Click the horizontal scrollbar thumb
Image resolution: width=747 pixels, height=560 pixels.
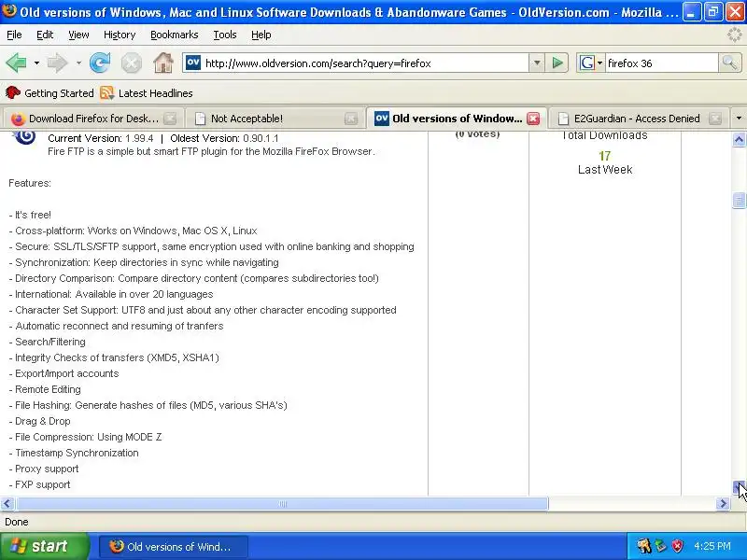pos(282,503)
